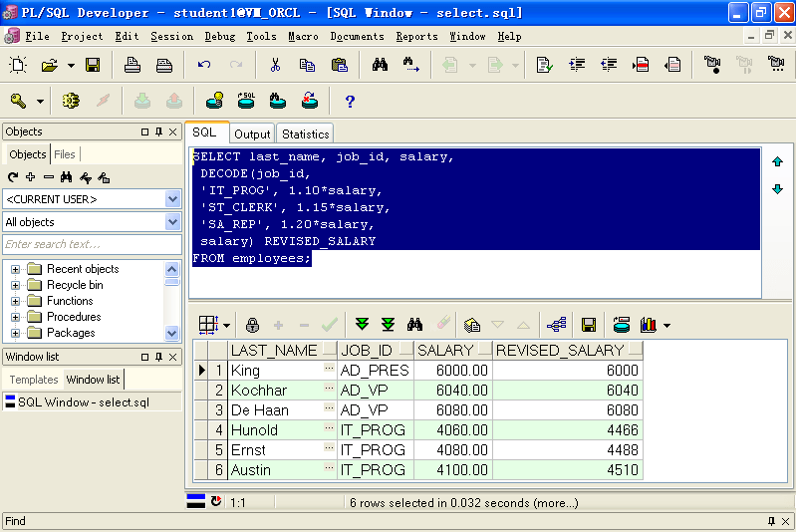
Task: Click the SALARY column header
Action: [445, 351]
